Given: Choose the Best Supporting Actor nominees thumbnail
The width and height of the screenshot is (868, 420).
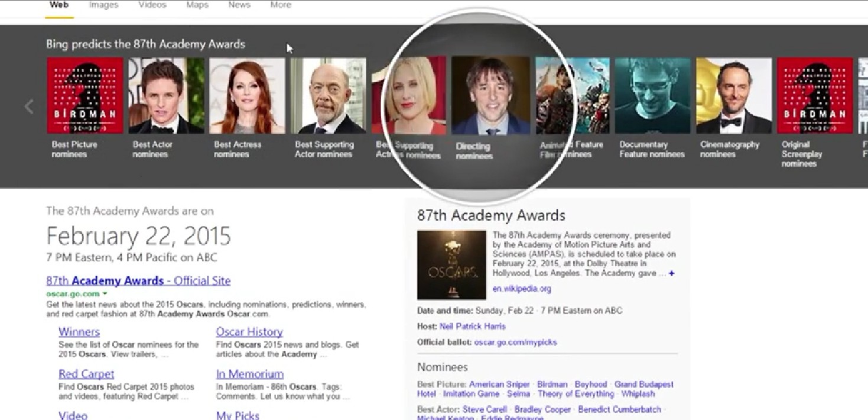Looking at the screenshot, I should [x=328, y=95].
